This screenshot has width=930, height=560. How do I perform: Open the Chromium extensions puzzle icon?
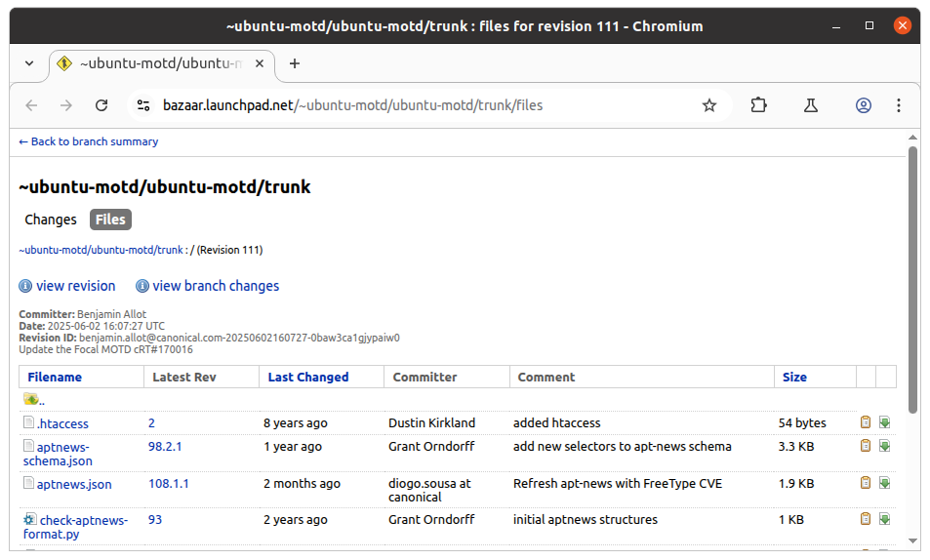point(759,105)
